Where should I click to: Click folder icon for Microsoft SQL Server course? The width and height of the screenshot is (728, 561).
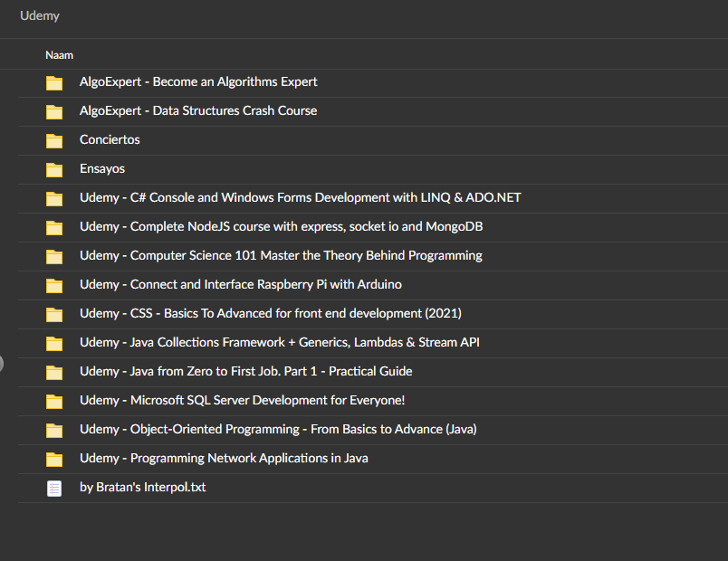tap(54, 401)
